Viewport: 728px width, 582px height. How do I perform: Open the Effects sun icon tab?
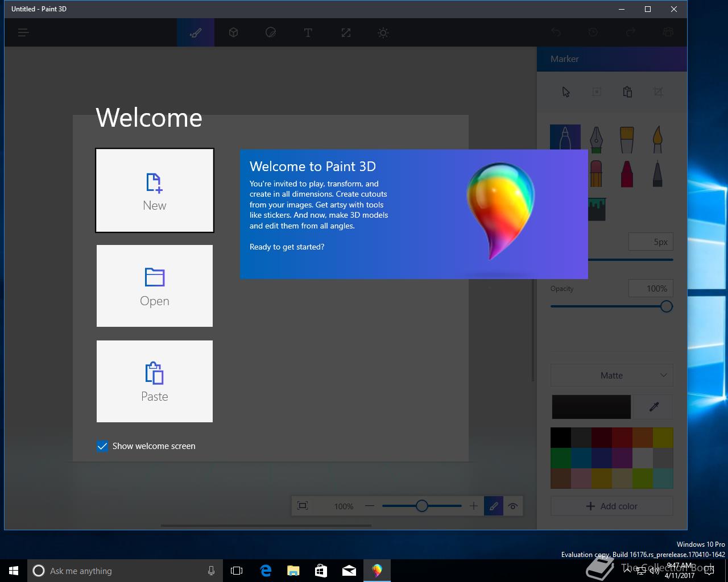[383, 32]
